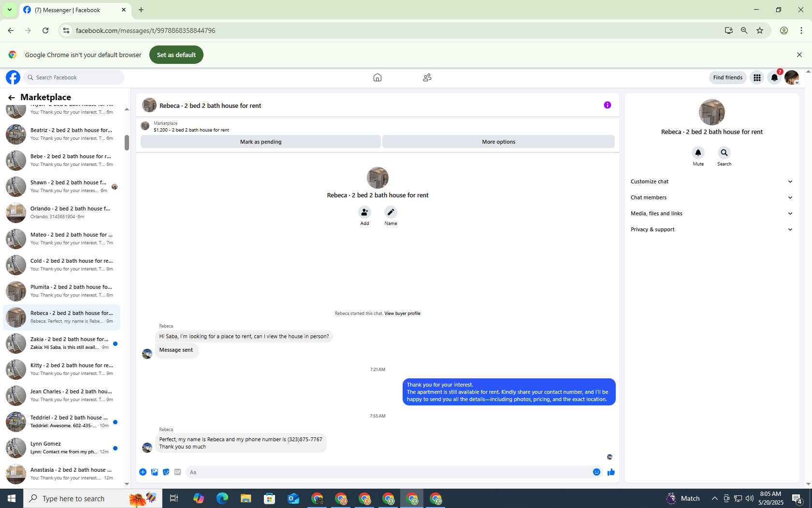Open the Bebe conversation
This screenshot has width=812, height=508.
[62, 160]
